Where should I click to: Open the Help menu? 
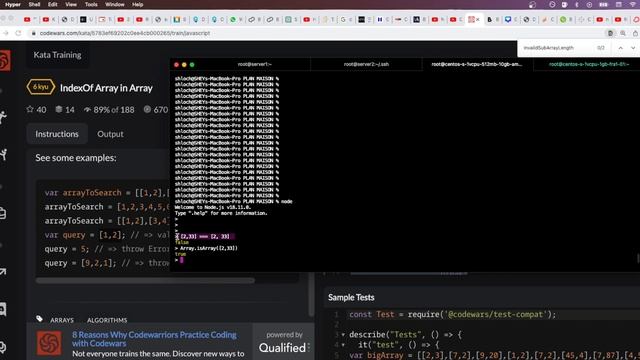tap(138, 4)
